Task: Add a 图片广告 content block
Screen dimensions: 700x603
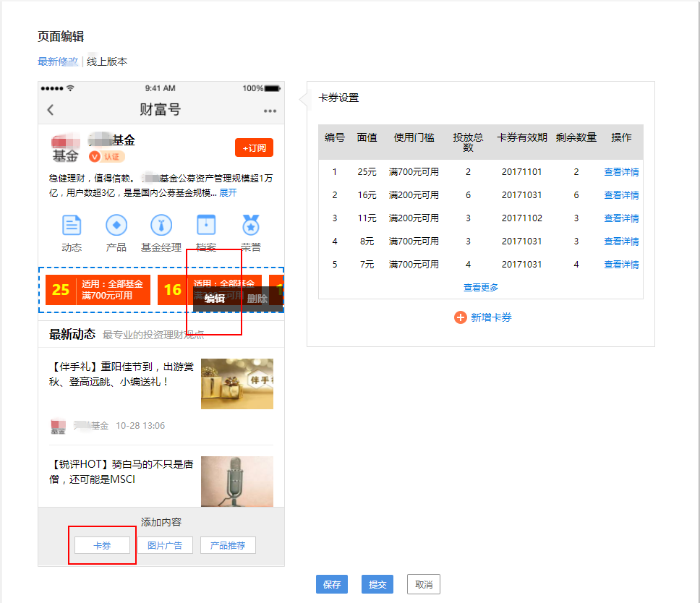Action: [x=165, y=545]
